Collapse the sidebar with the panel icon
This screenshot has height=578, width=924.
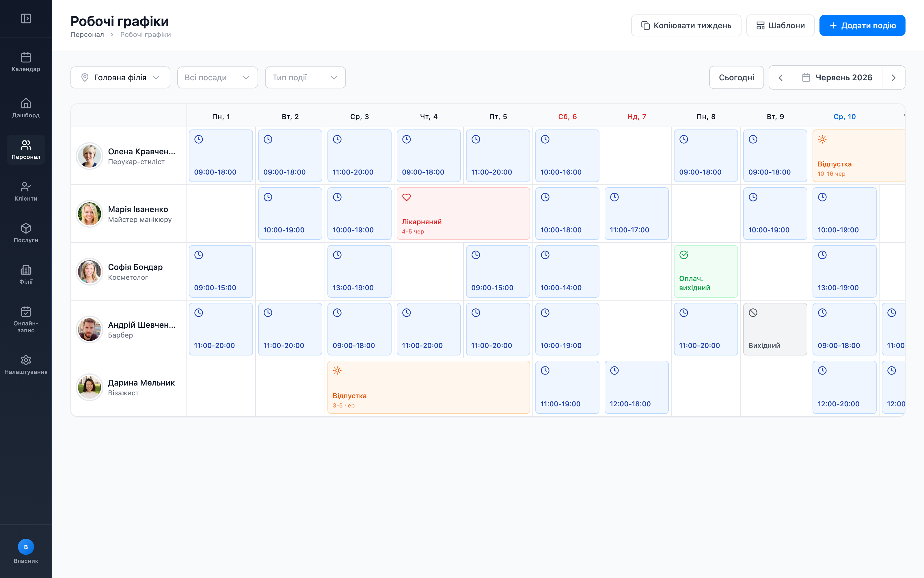coord(26,18)
